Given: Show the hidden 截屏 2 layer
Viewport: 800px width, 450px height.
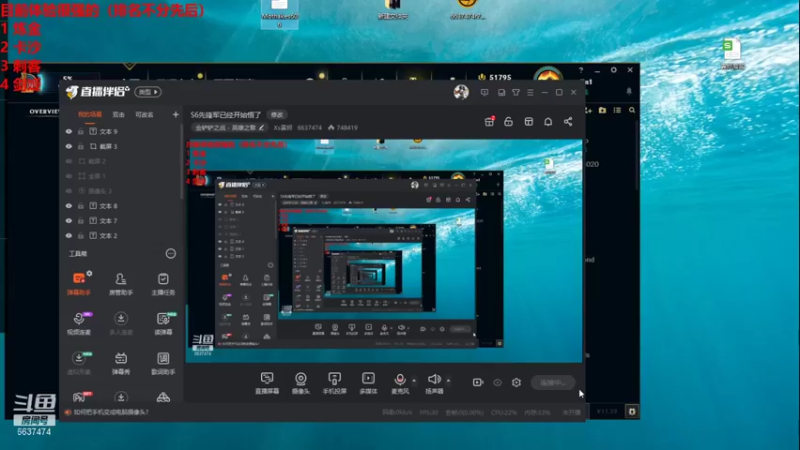Looking at the screenshot, I should (x=69, y=161).
